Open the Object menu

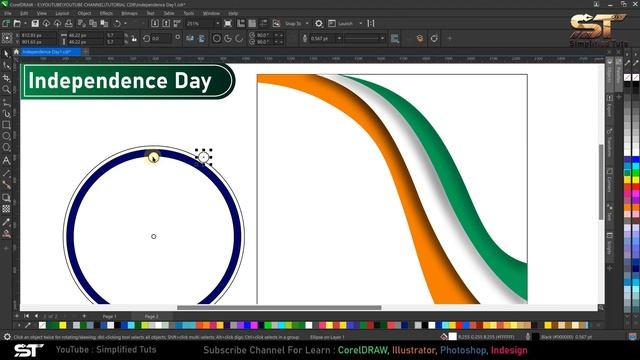point(84,13)
